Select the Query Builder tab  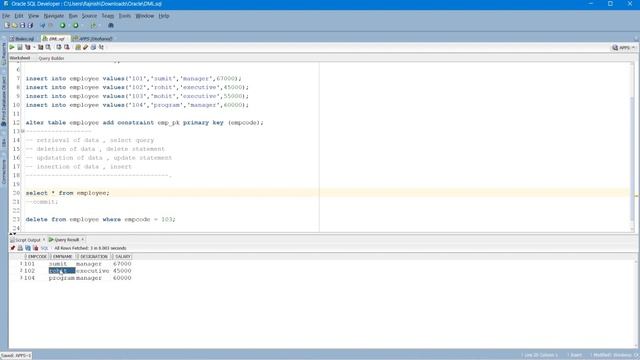tap(51, 58)
